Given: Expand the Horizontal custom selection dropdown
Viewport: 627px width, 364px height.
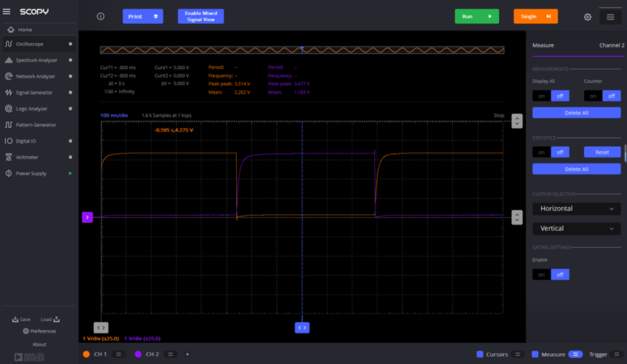Looking at the screenshot, I should coord(576,209).
